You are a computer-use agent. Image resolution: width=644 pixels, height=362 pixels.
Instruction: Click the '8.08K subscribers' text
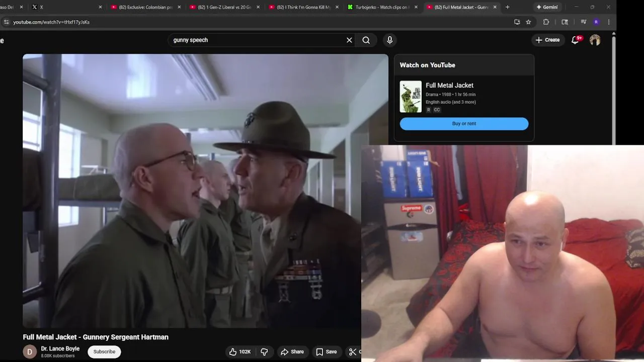(x=57, y=356)
